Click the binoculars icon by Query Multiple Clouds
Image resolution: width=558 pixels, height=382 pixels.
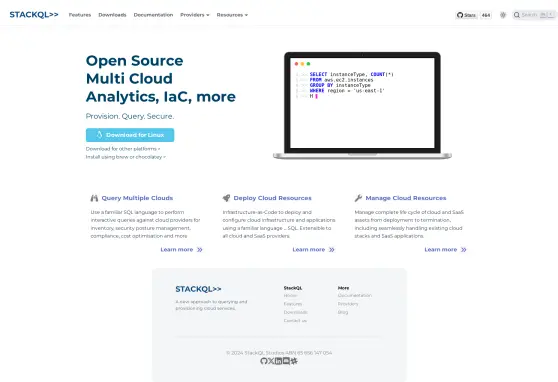coord(94,198)
